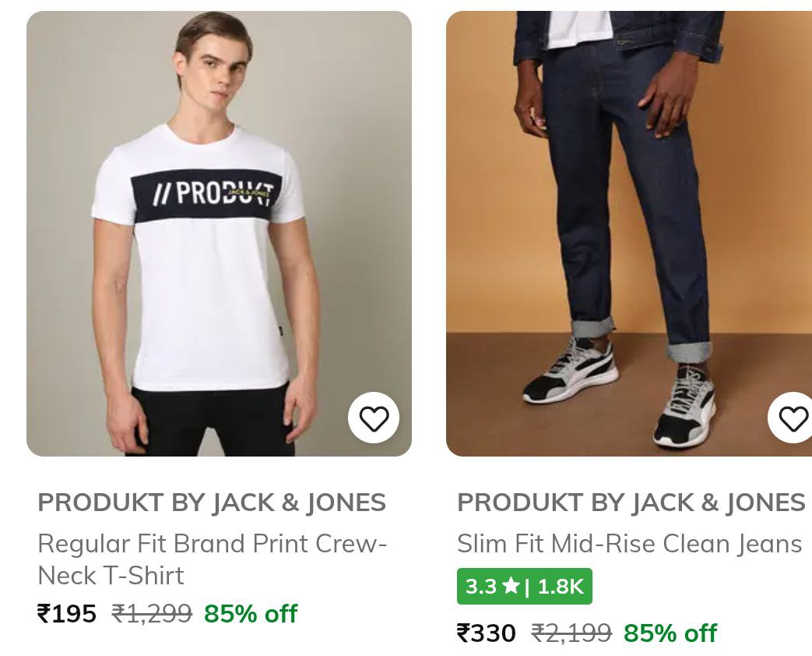
Task: Select the 85% off label under the jeans
Action: pos(670,633)
